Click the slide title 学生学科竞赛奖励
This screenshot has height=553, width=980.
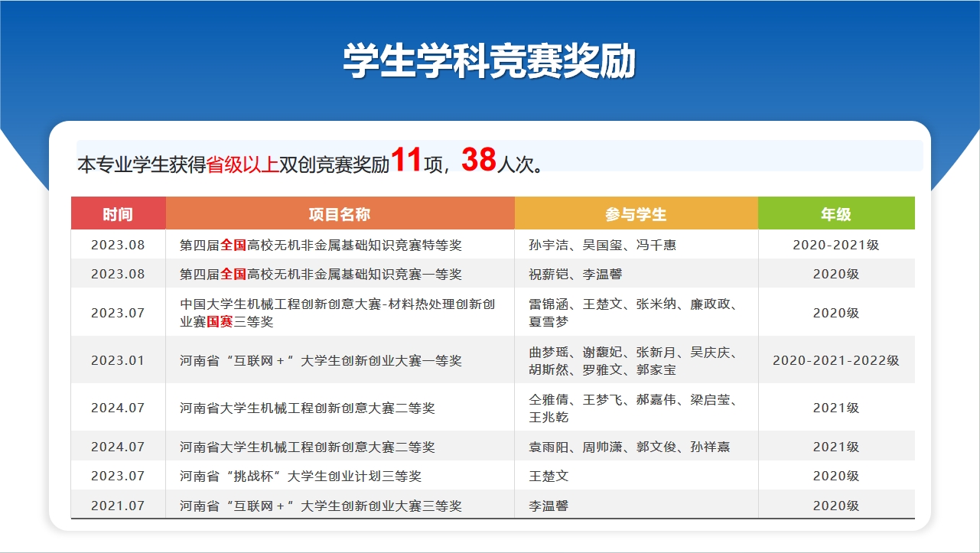[x=490, y=61]
